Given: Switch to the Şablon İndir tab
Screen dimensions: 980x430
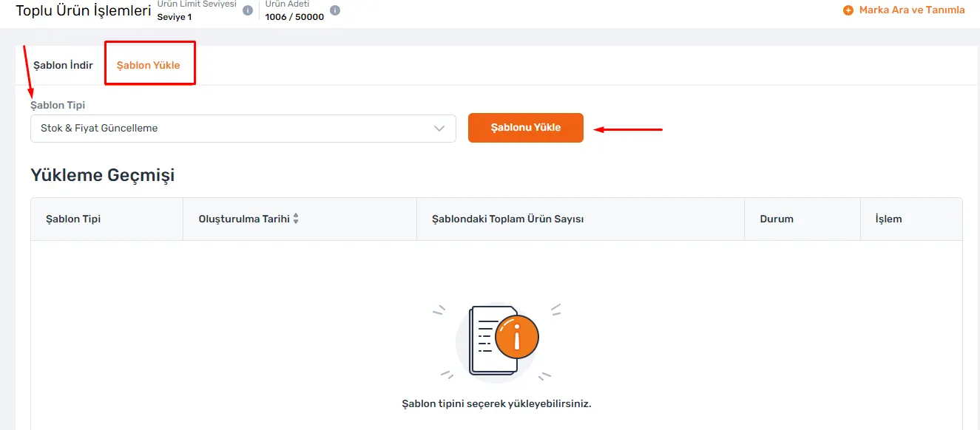Looking at the screenshot, I should tap(64, 65).
